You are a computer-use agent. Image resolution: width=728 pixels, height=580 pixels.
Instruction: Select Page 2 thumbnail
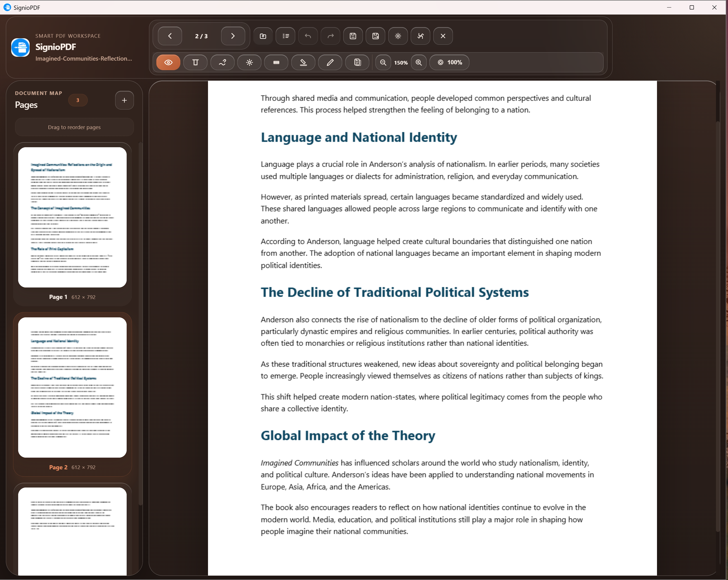[x=72, y=387]
